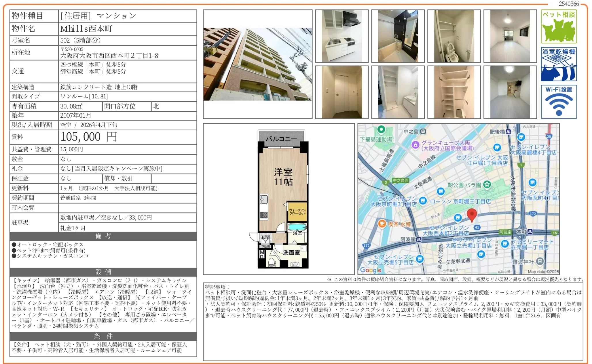View the kitchen photo thumbnail
Screen dimensions: 592x364
[342, 36]
